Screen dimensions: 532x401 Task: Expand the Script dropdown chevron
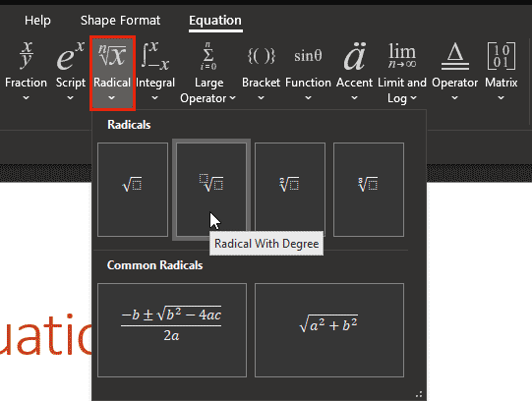coord(70,98)
